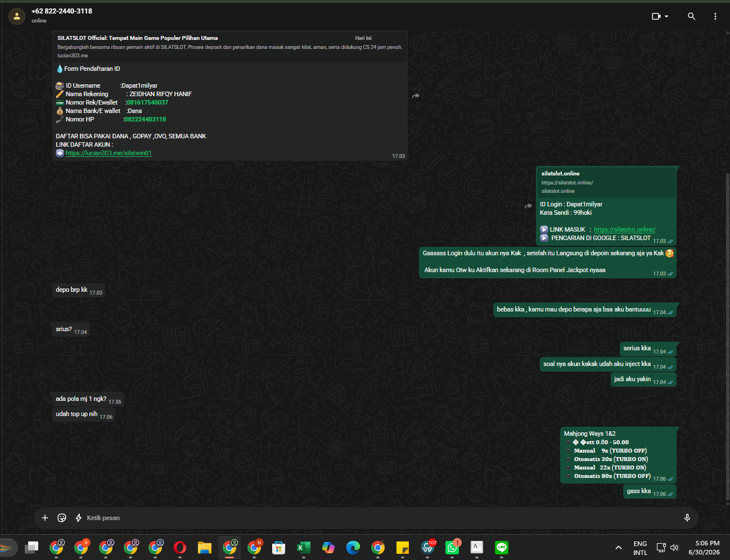Open network settings tray icon
The height and width of the screenshot is (560, 730).
[x=661, y=548]
